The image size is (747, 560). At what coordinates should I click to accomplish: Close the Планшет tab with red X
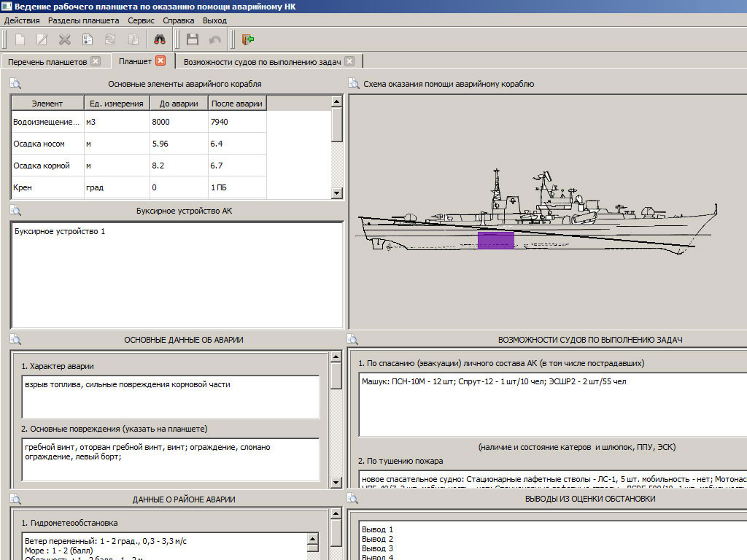coord(160,61)
